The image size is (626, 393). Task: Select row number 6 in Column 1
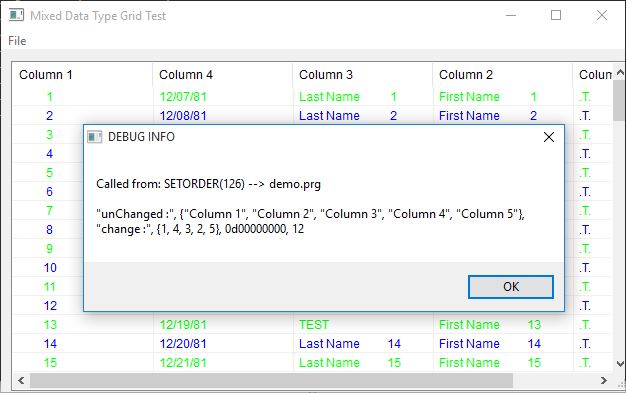pos(50,192)
